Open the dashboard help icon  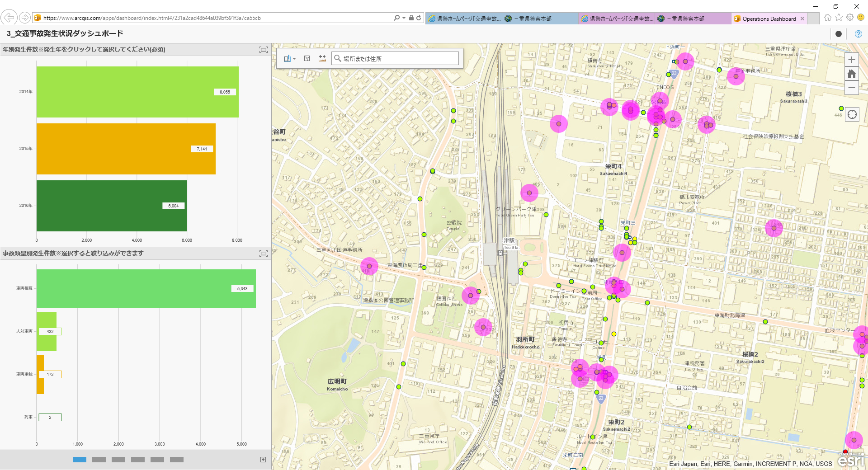[x=858, y=34]
